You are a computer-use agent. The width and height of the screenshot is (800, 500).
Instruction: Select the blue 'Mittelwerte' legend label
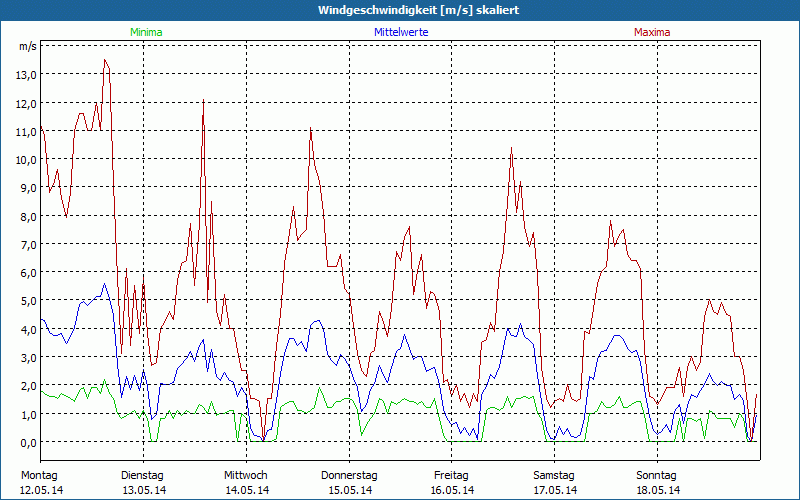click(x=401, y=32)
